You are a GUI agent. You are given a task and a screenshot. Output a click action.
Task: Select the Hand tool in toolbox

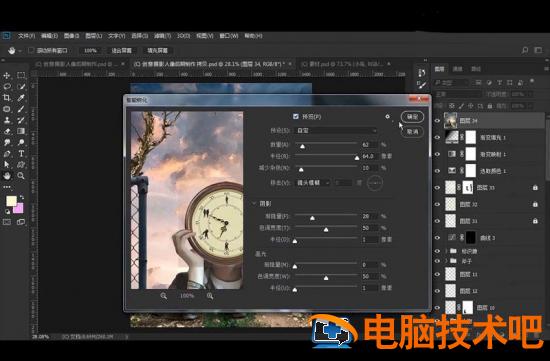point(7,176)
